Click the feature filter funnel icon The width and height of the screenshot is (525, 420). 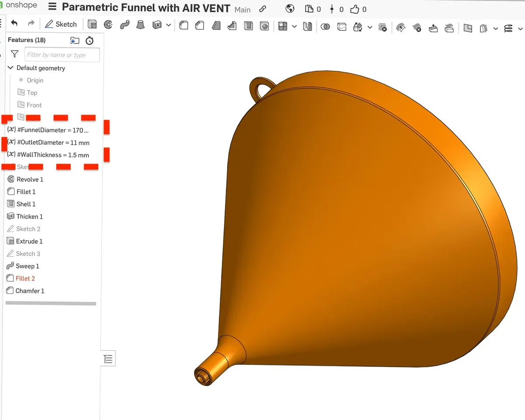coord(15,54)
